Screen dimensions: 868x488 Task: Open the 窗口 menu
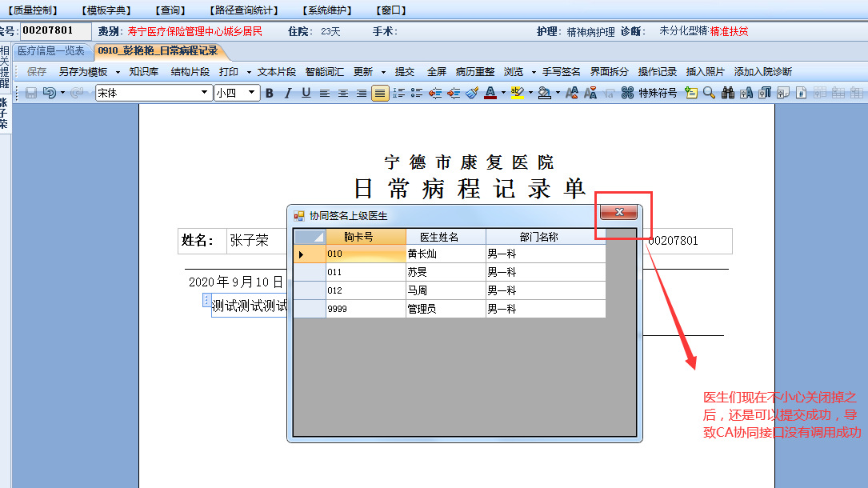click(391, 10)
